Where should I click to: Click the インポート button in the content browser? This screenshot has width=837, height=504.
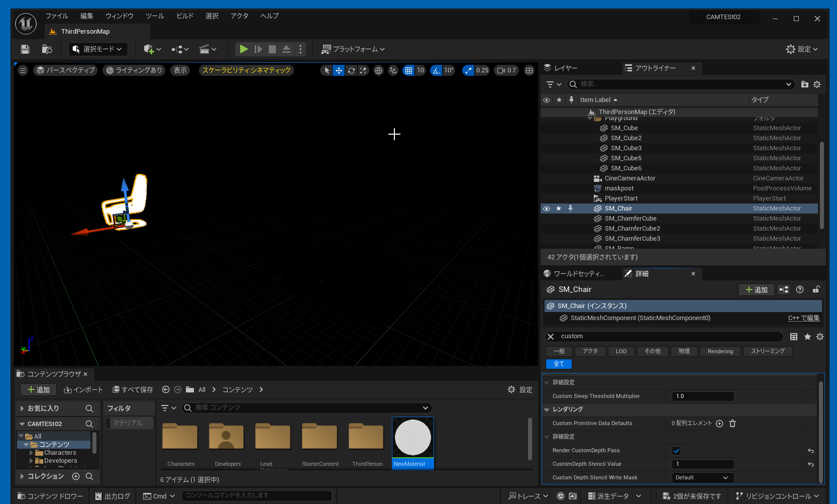(83, 390)
